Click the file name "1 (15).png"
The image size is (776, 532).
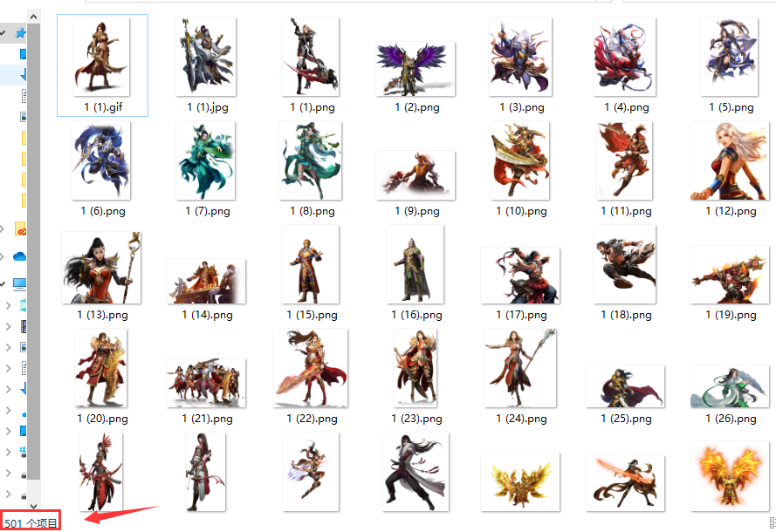pos(312,315)
